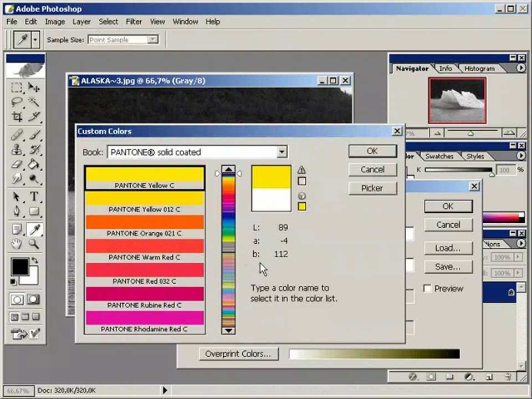Click OK in Custom Colors dialog

(372, 151)
